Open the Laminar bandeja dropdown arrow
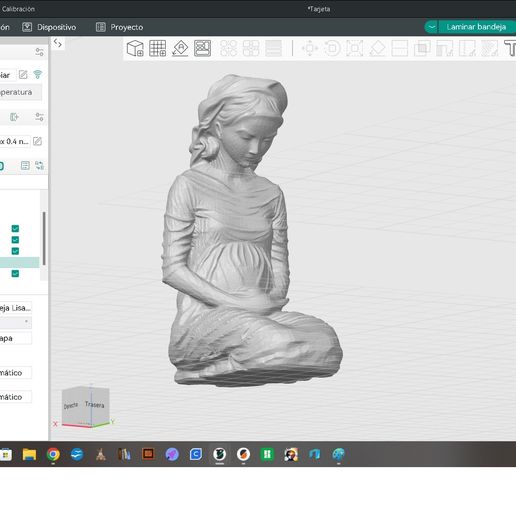 tap(432, 27)
